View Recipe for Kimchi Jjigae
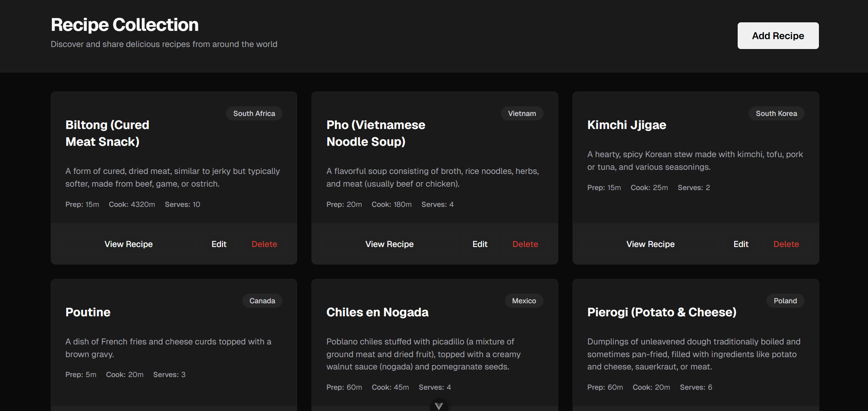Image resolution: width=868 pixels, height=411 pixels. coord(650,244)
